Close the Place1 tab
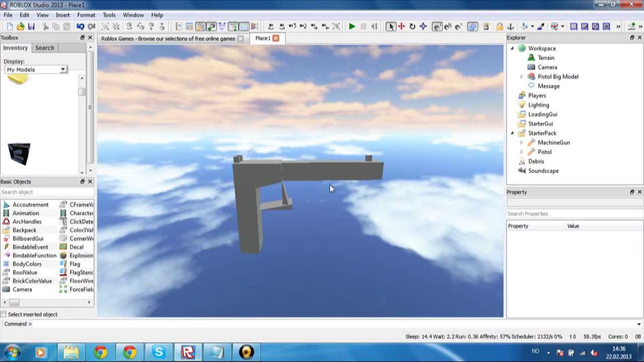Screen dimensions: 644x362 click(x=276, y=38)
